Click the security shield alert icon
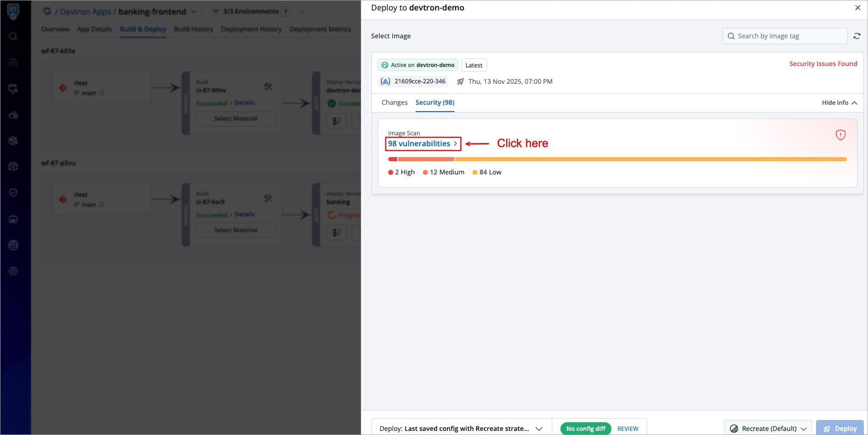 (840, 135)
